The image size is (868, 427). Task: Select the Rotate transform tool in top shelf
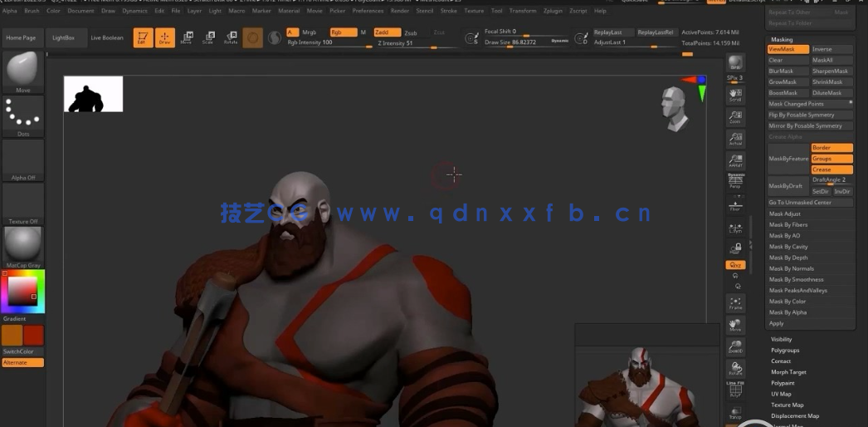231,37
